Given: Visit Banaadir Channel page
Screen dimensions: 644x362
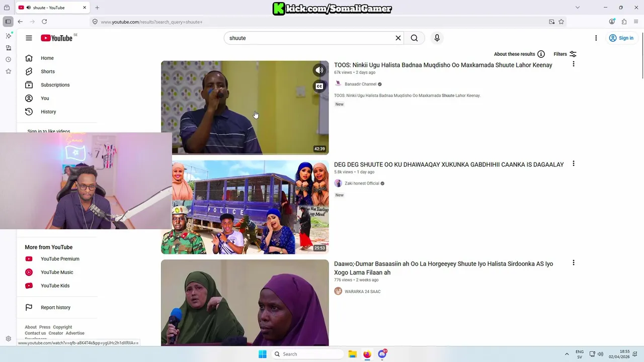Looking at the screenshot, I should (360, 84).
